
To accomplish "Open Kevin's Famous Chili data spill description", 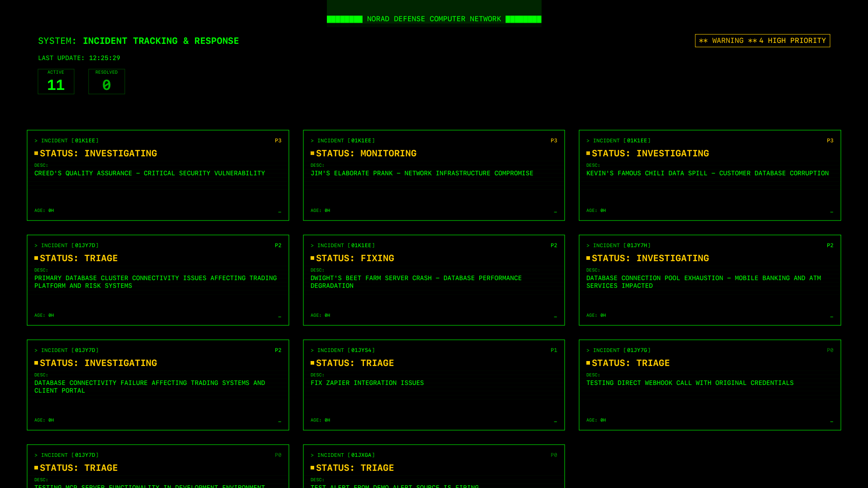I will point(707,174).
